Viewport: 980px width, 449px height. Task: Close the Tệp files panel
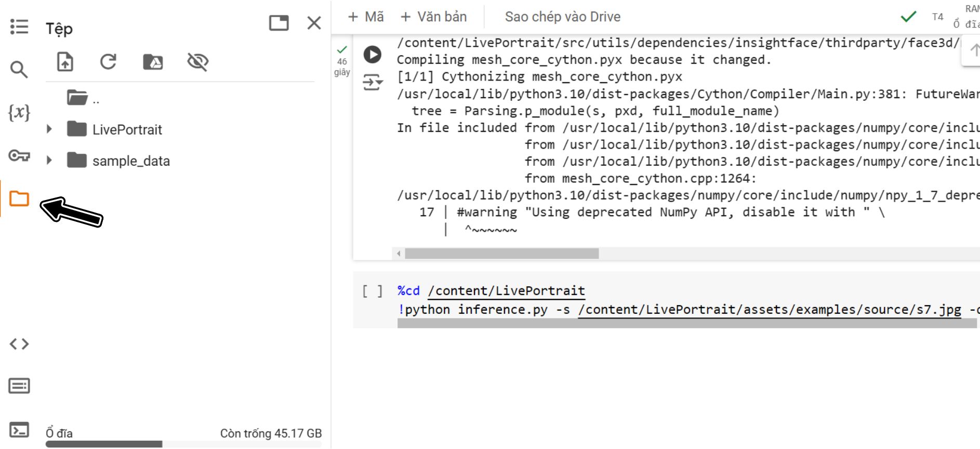[x=314, y=23]
